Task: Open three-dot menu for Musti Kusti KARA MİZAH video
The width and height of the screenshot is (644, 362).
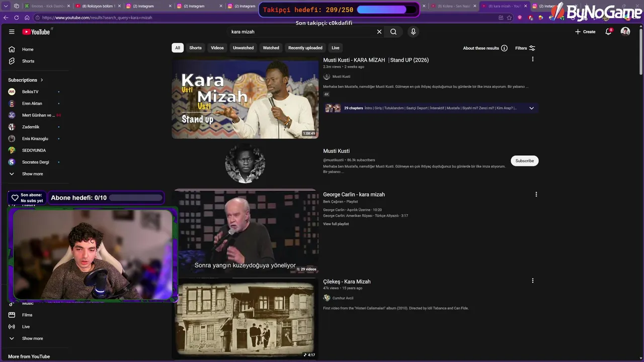Action: 533,59
